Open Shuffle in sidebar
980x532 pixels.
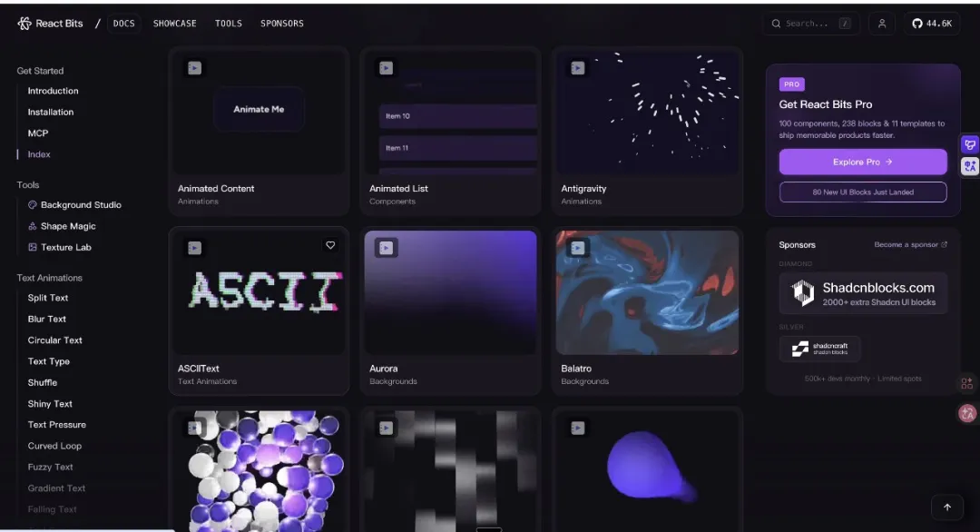(43, 382)
